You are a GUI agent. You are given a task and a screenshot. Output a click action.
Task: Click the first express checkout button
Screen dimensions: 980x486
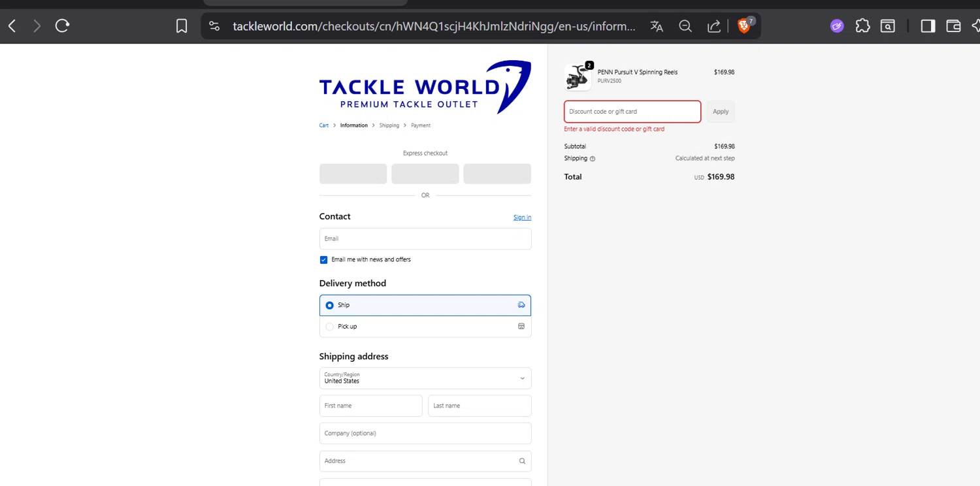pos(353,174)
